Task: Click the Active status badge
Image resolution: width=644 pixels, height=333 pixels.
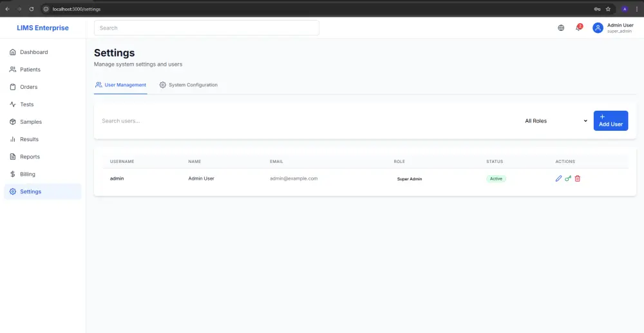Action: pyautogui.click(x=496, y=179)
